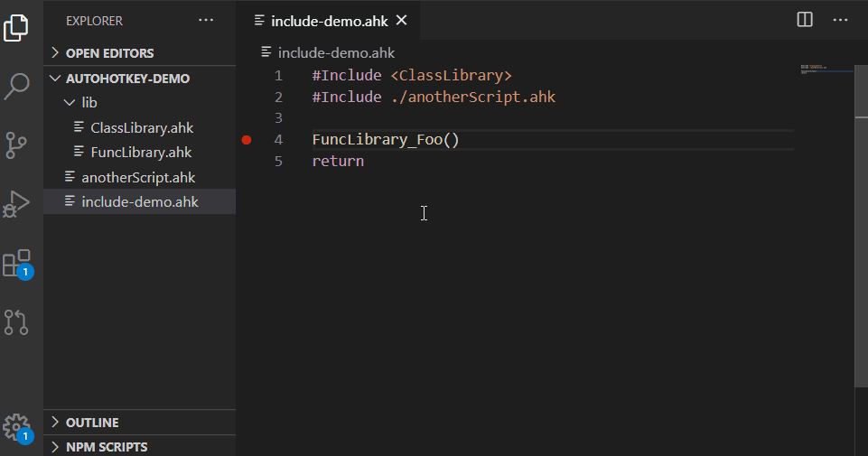Click the return statement on line 5
The height and width of the screenshot is (456, 868).
point(338,161)
